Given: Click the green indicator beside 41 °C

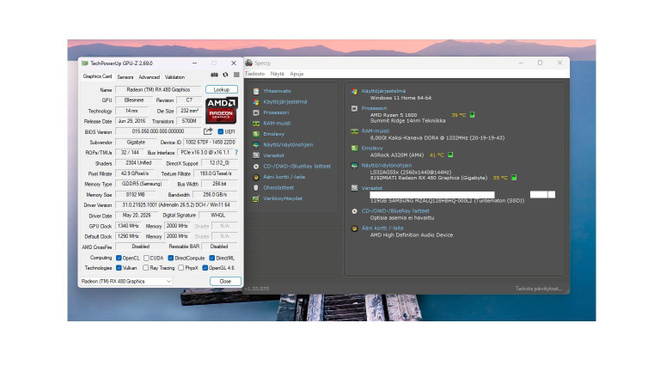Looking at the screenshot, I should pos(450,155).
